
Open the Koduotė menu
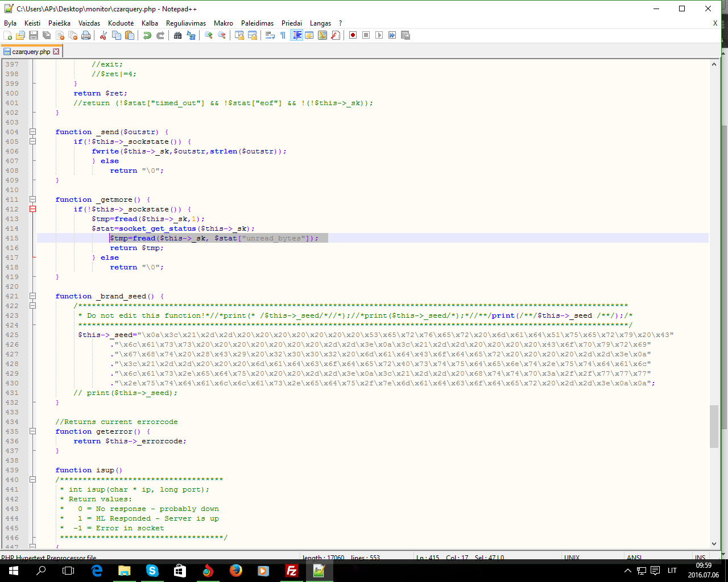[121, 23]
